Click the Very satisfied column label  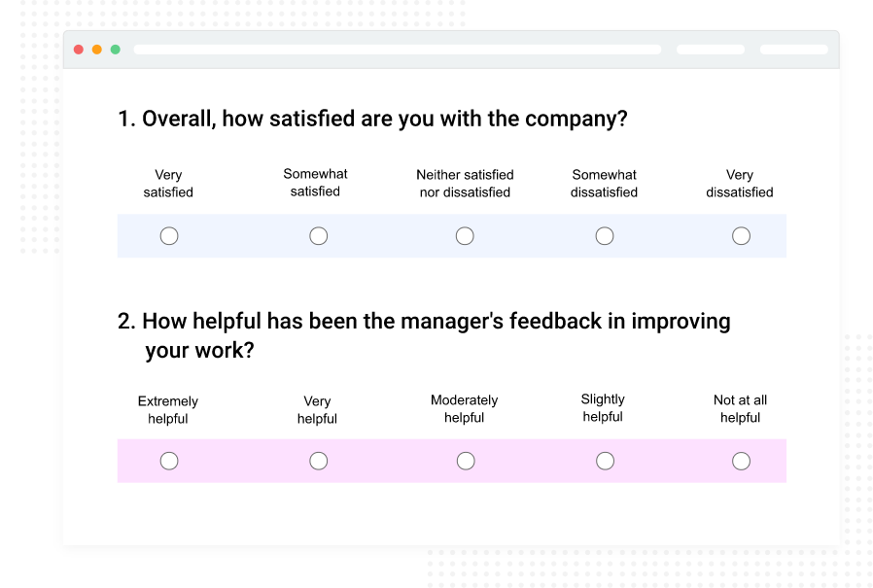tap(167, 184)
